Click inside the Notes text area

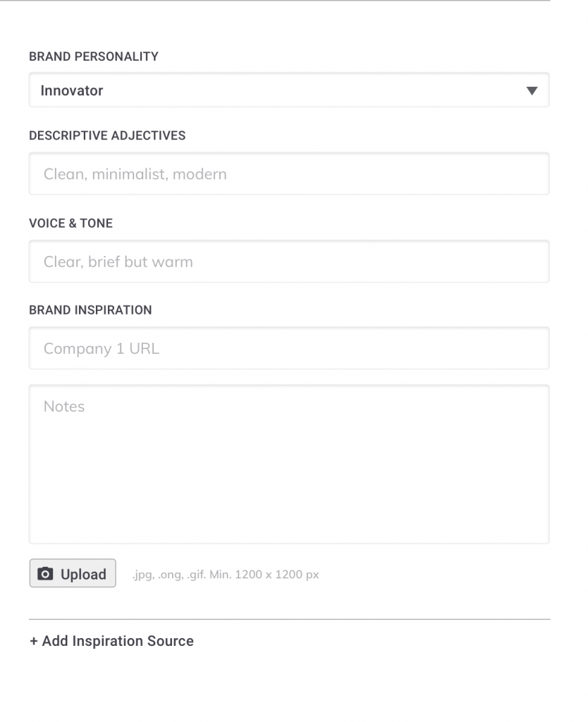(289, 465)
